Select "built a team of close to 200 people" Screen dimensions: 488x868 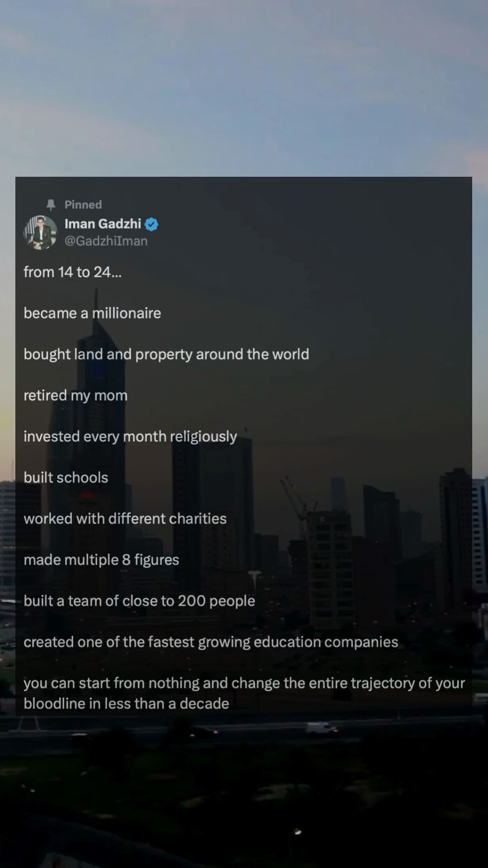pyautogui.click(x=139, y=601)
